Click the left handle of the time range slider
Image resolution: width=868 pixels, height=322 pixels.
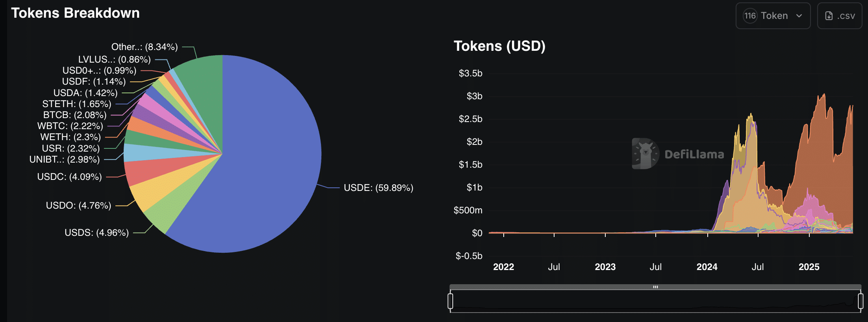tap(450, 301)
